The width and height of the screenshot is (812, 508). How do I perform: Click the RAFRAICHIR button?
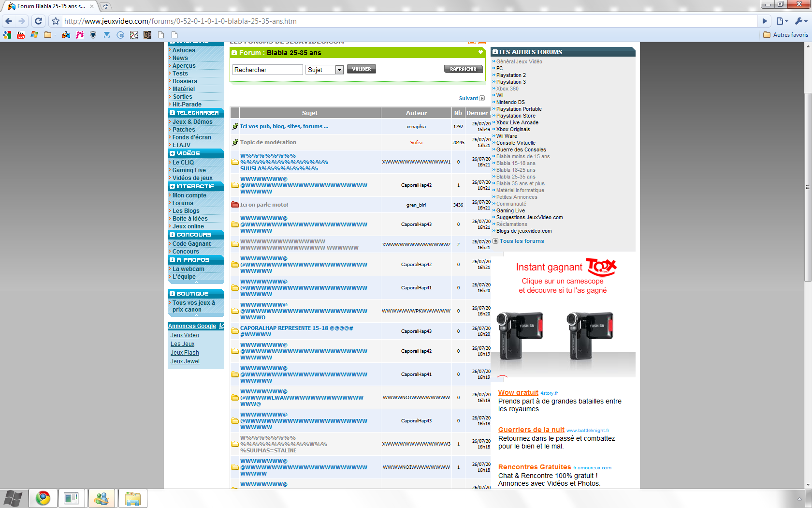(463, 69)
